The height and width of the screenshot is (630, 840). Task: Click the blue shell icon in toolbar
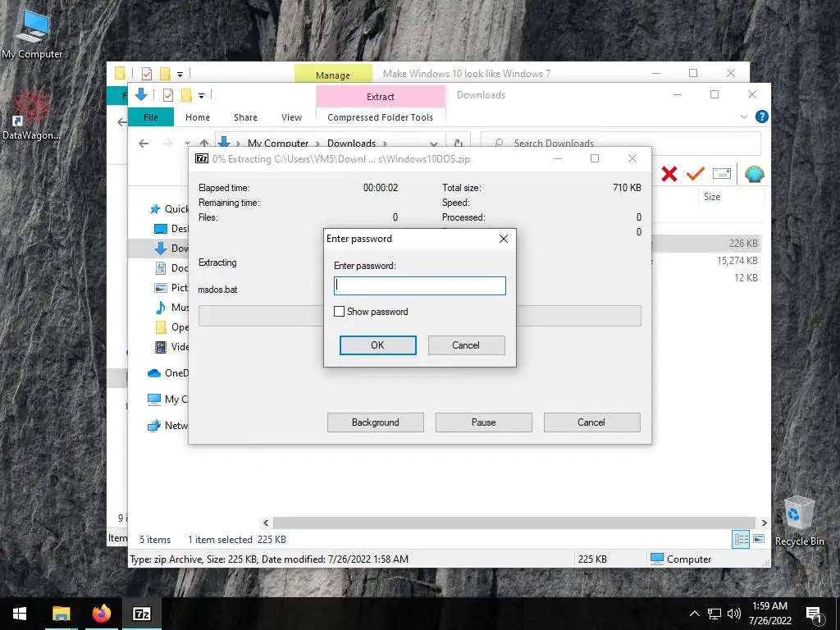755,174
